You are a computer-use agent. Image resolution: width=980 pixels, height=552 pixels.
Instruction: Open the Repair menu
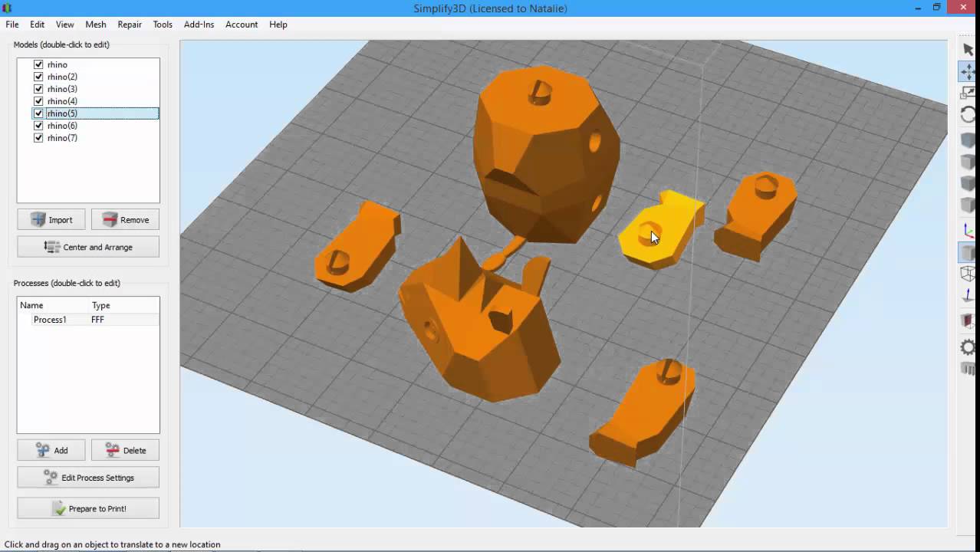click(x=130, y=25)
